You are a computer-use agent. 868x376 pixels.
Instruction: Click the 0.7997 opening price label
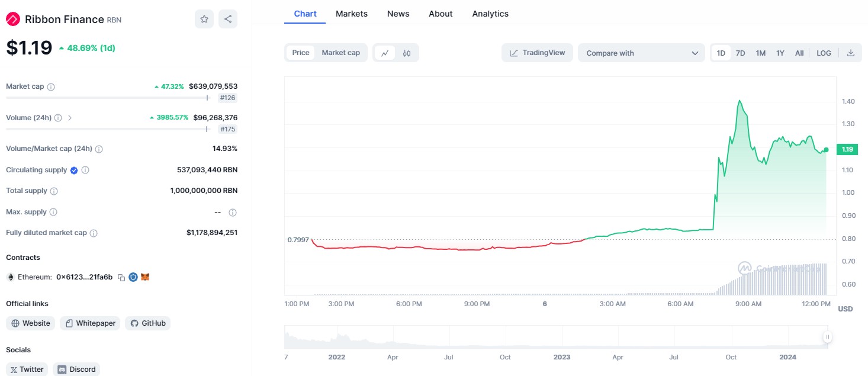tap(298, 240)
